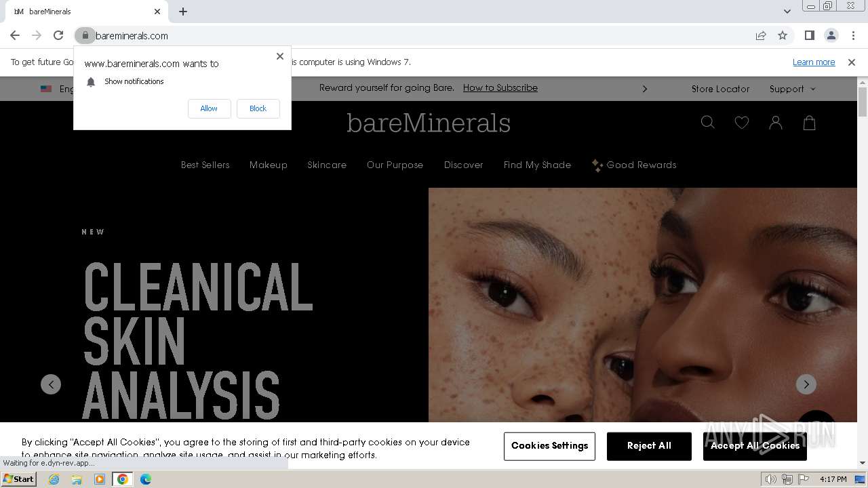Viewport: 868px width, 488px height.
Task: Close the bareMinerals tab
Action: 157,12
